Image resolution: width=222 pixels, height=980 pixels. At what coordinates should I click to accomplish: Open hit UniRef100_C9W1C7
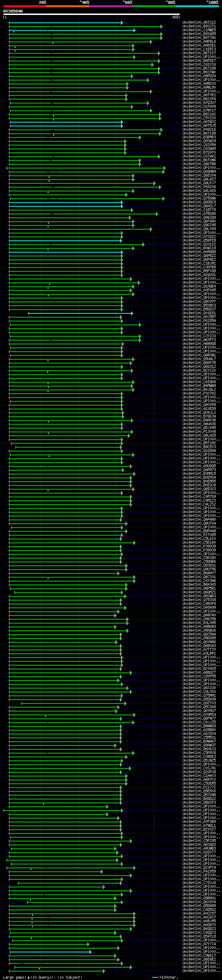click(x=199, y=955)
